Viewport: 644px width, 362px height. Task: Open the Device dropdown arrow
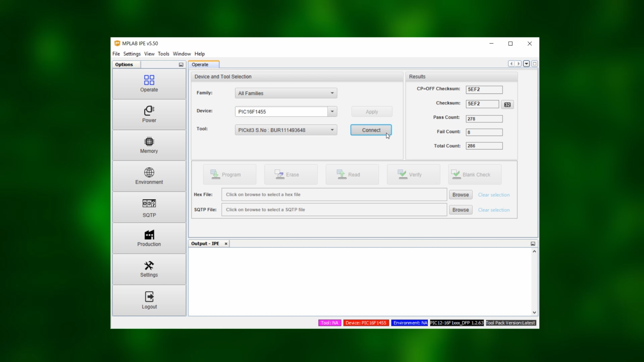(x=332, y=112)
